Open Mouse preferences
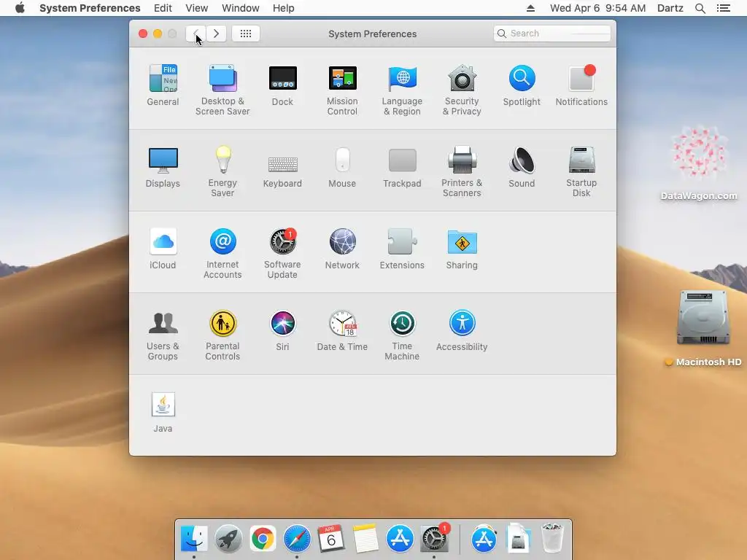The height and width of the screenshot is (560, 747). pos(342,167)
